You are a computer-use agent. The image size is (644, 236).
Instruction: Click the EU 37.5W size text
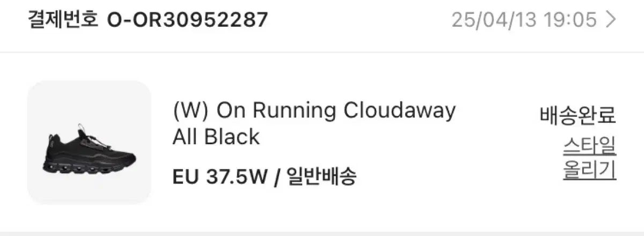(x=219, y=176)
